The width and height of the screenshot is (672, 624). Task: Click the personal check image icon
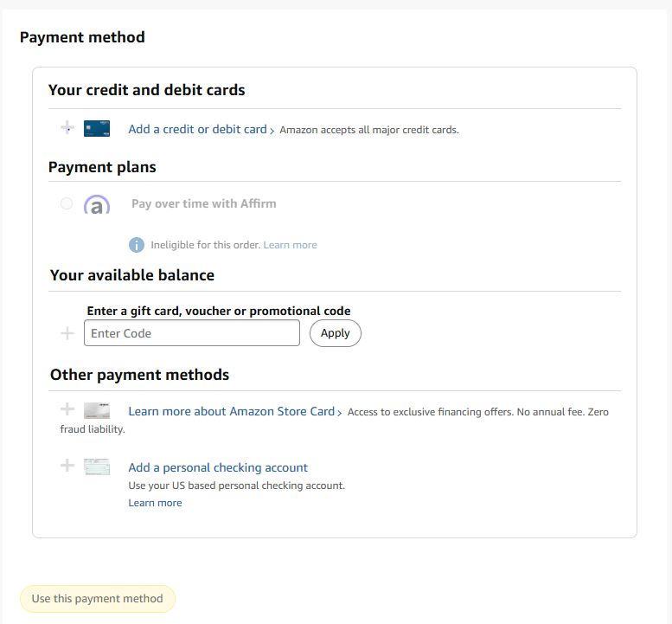97,467
